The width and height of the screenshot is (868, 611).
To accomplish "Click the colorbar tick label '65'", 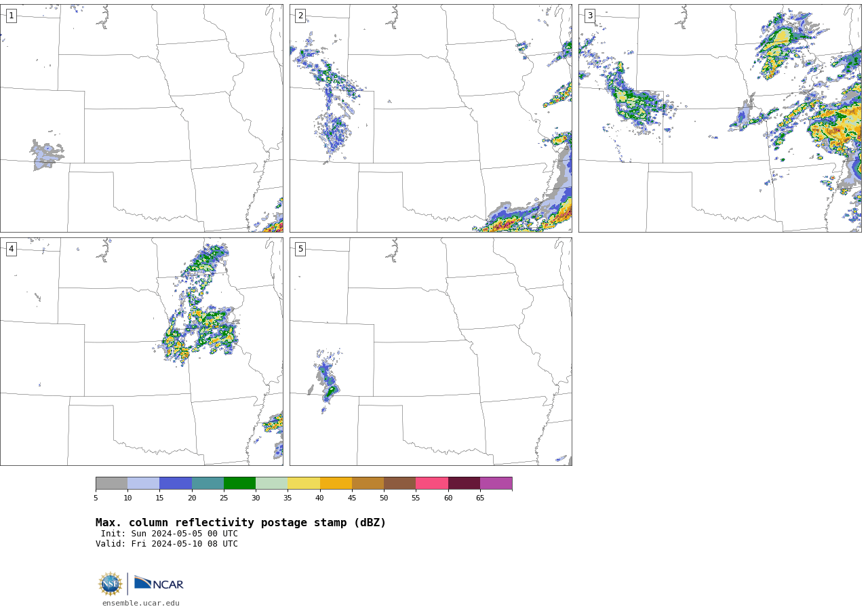I will pos(480,498).
